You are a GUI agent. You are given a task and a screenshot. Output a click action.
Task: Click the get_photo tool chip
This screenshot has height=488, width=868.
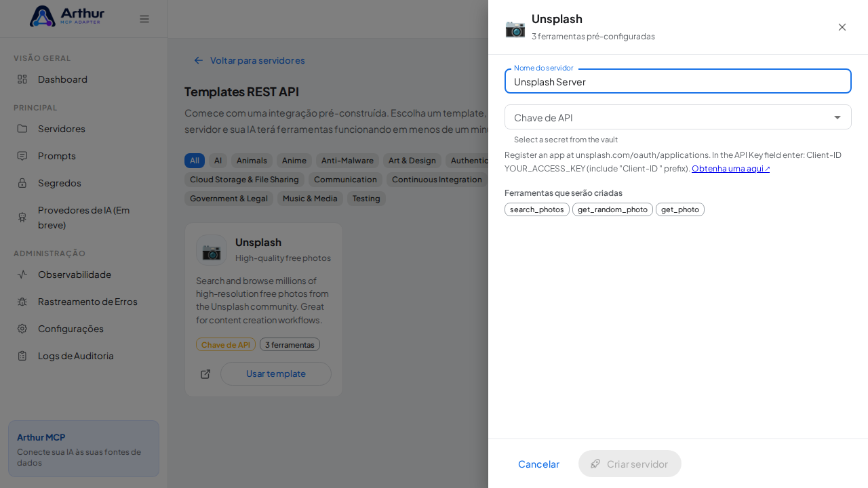[680, 209]
